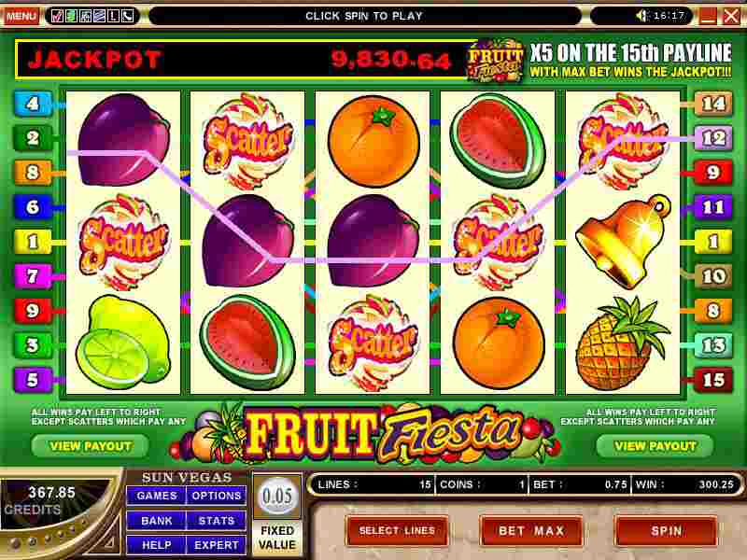
Task: Select payline 12 marker on right
Action: [713, 138]
